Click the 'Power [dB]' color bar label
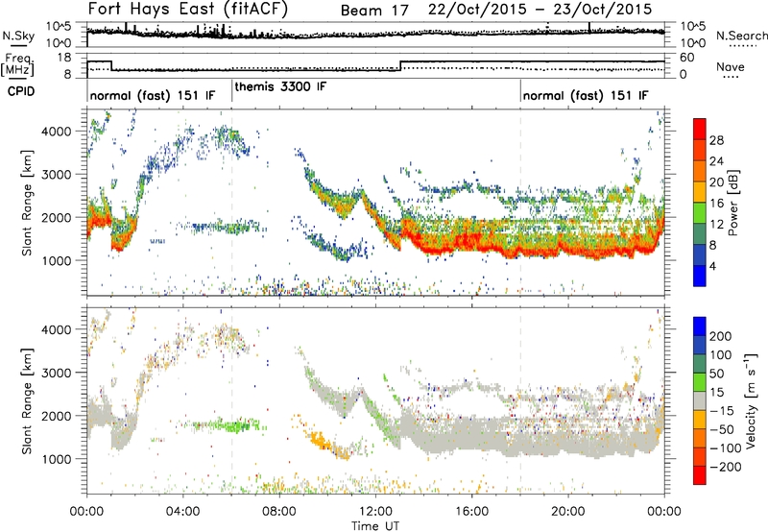Image resolution: width=768 pixels, height=532 pixels. point(732,203)
